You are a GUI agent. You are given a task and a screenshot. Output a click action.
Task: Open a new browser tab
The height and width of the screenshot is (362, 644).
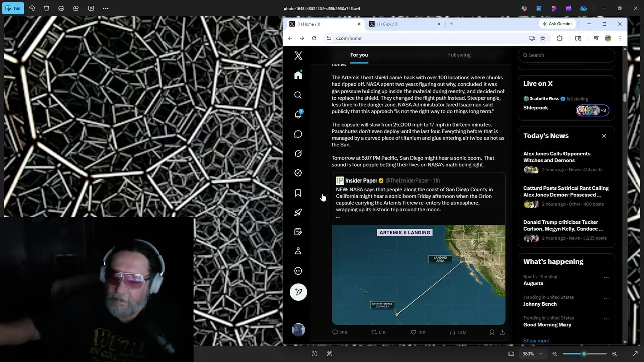point(451,24)
